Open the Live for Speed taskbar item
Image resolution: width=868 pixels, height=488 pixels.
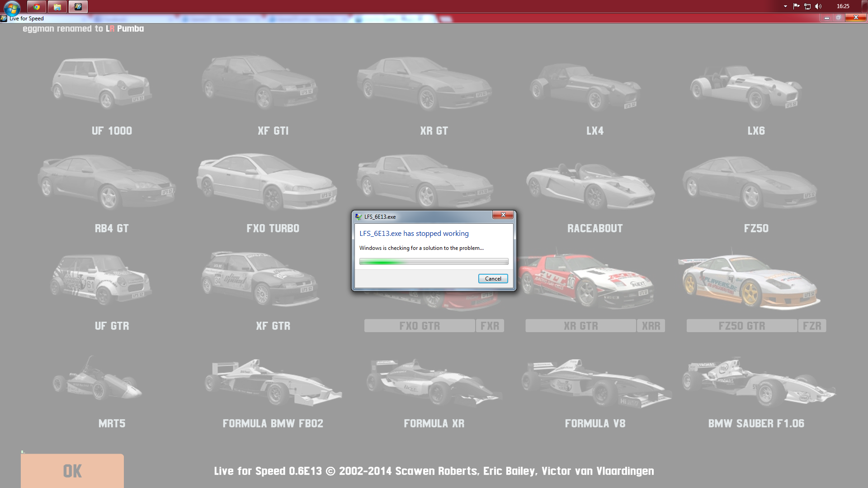click(78, 7)
